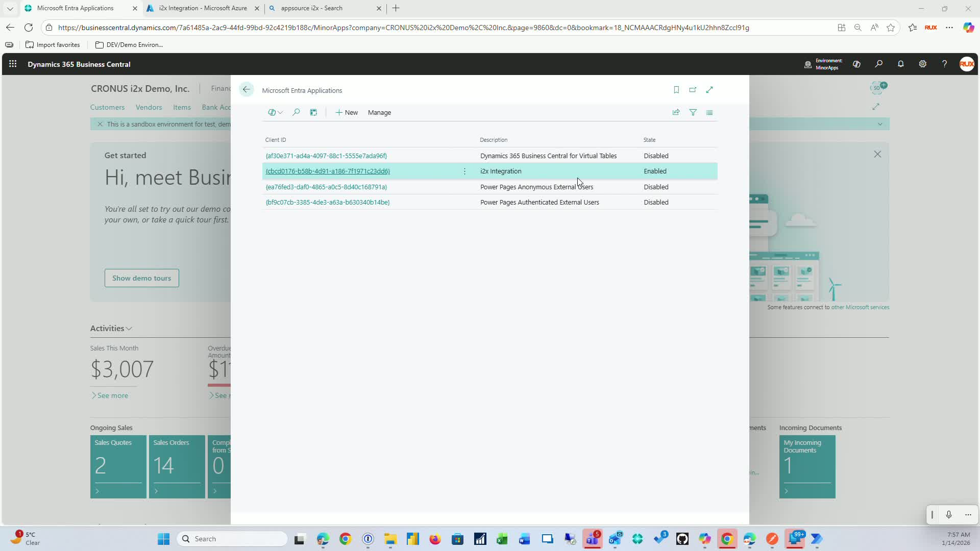Expand the Activities section chevron
The image size is (980, 551).
coord(129,329)
